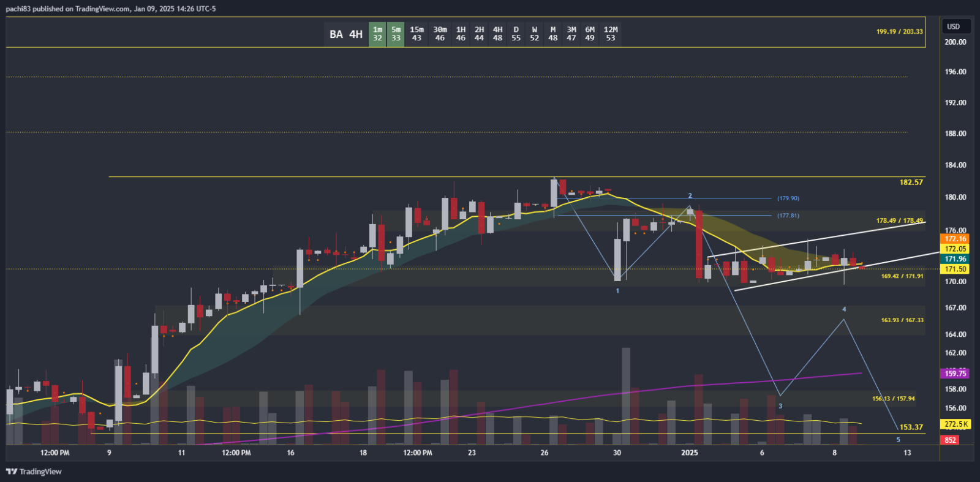Select the 12M 53 timeframe cell

click(x=611, y=34)
